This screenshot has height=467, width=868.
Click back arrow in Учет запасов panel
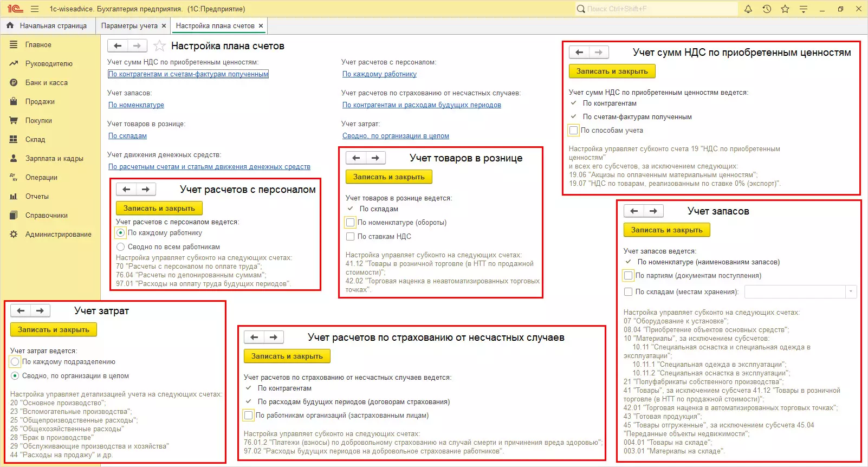(x=634, y=211)
